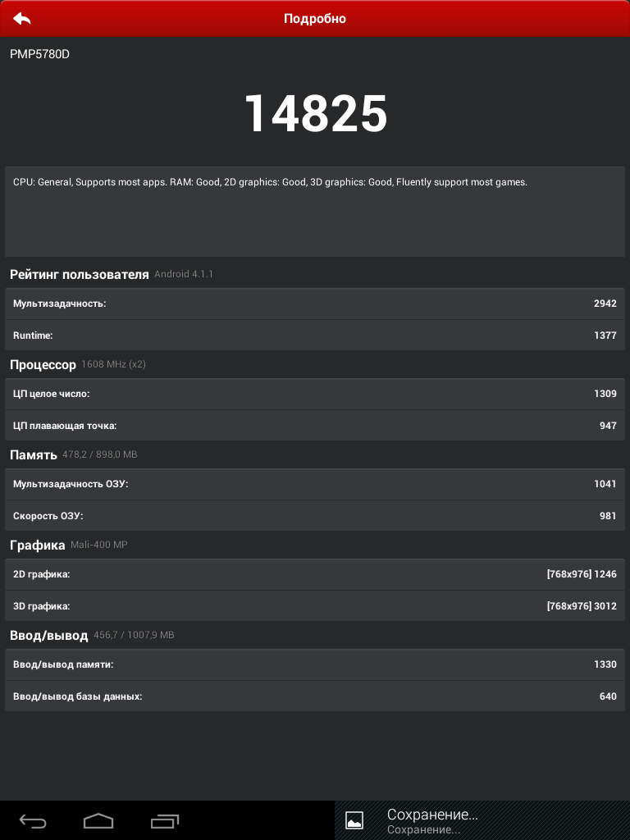The height and width of the screenshot is (840, 630).
Task: Tap the total score 14825
Action: coord(316,114)
